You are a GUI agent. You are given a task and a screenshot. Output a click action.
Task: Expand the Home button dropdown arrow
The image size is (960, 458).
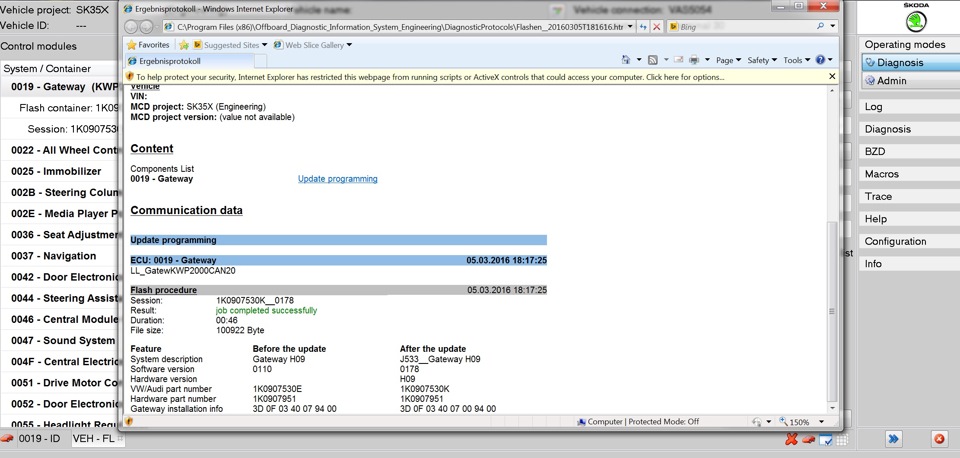pos(639,60)
